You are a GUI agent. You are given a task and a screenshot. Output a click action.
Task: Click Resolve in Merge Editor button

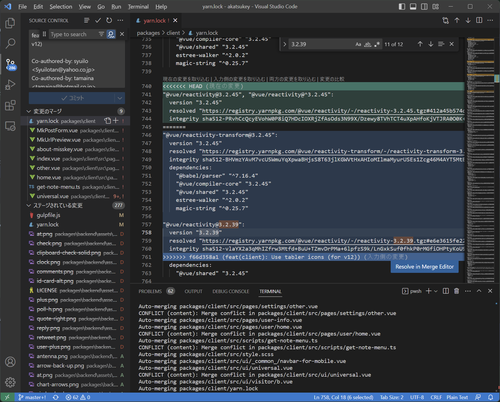click(424, 267)
